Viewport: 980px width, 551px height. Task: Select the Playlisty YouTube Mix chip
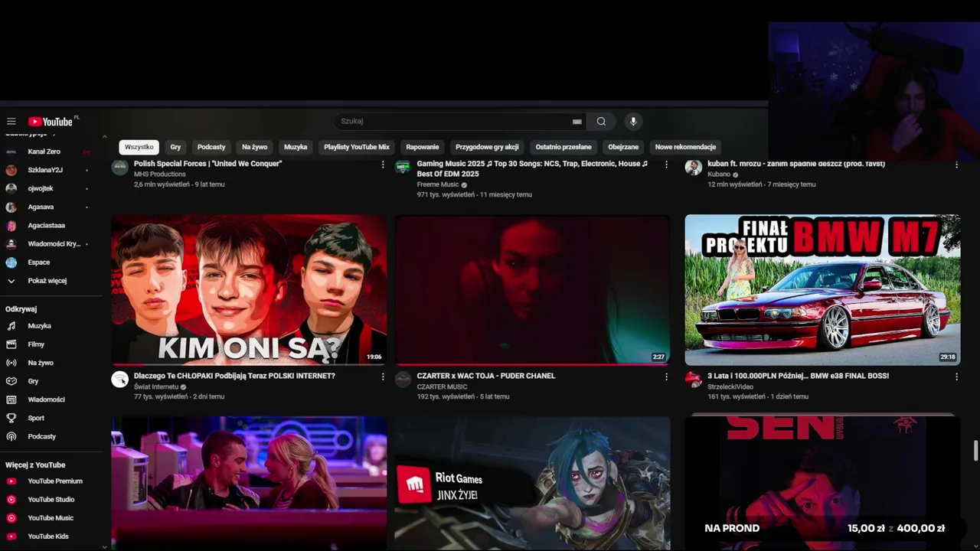(357, 147)
